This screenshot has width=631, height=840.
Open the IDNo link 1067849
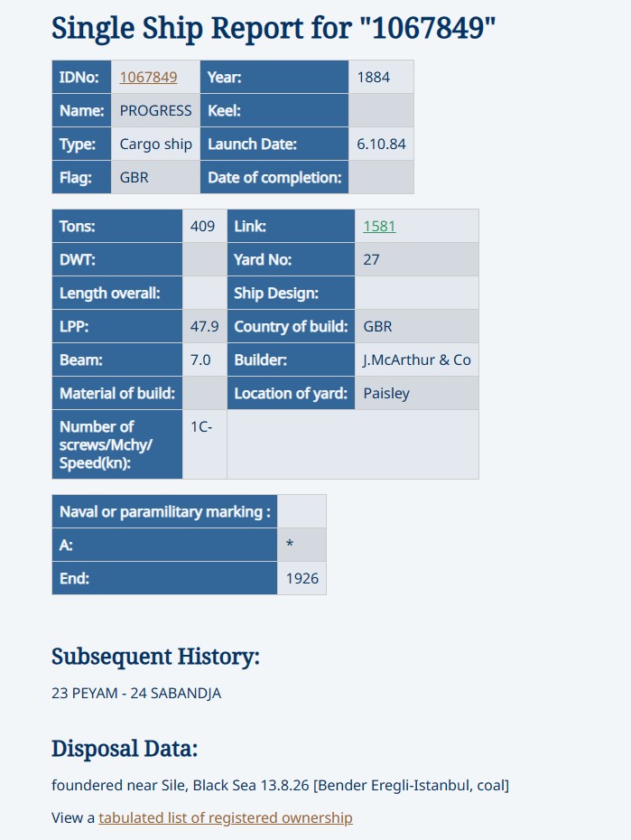(148, 77)
